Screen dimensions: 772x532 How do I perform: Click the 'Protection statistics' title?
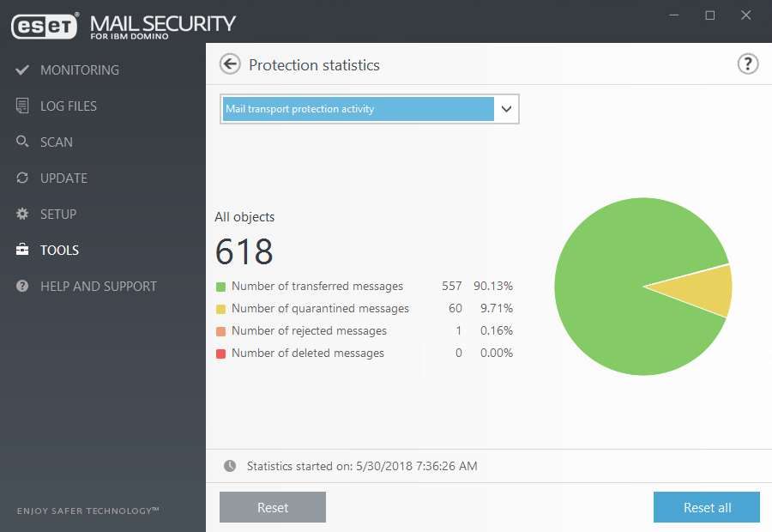coord(314,65)
